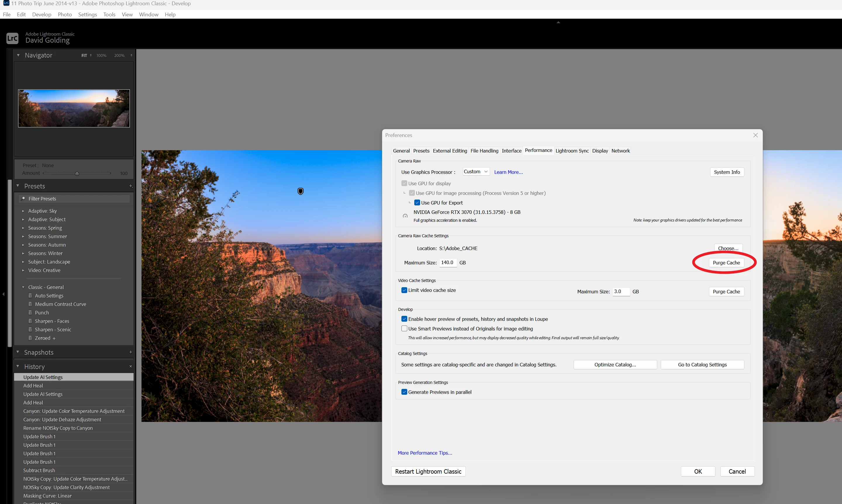This screenshot has width=842, height=504.
Task: Open the Use Graphics Processor Custom dropdown
Action: (x=476, y=172)
